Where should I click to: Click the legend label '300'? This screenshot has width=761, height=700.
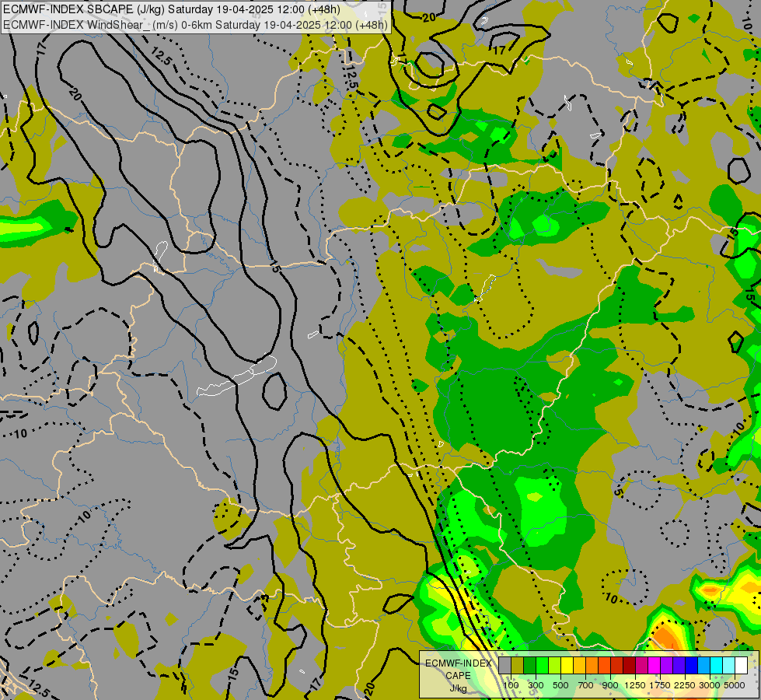[x=536, y=685]
